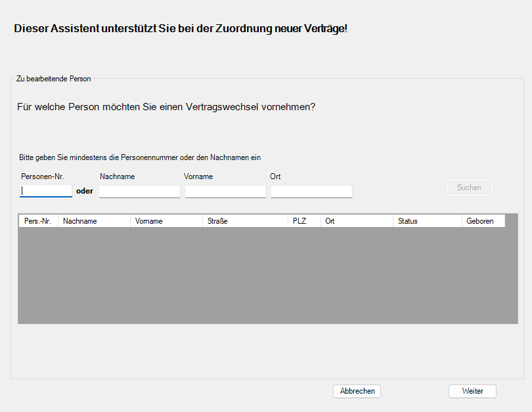Click the Suchen button
This screenshot has width=532, height=412.
pyautogui.click(x=469, y=188)
